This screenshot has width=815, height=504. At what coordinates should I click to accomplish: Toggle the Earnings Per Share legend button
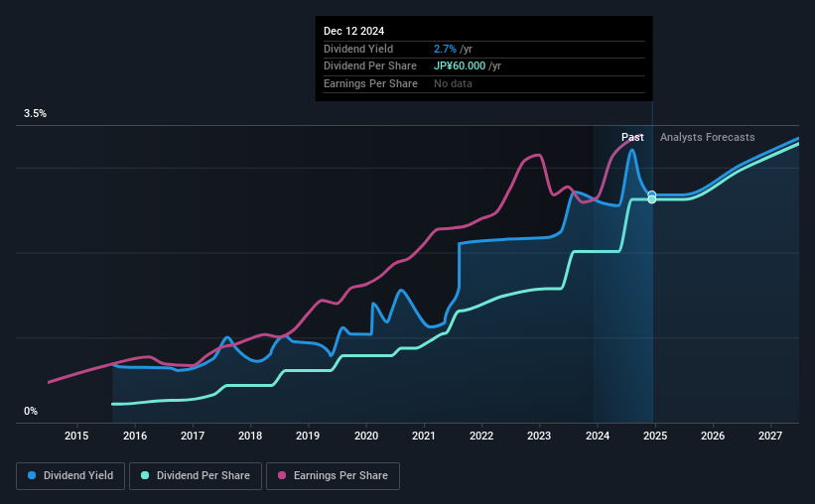[x=333, y=476]
